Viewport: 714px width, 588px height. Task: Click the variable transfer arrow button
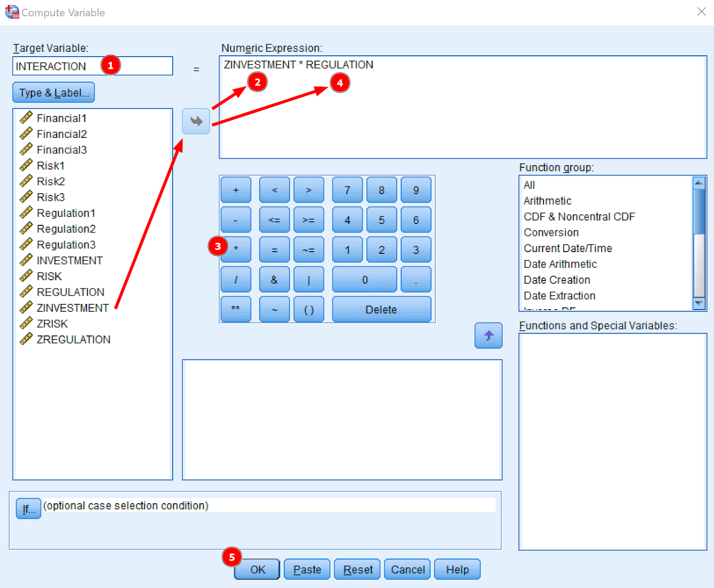(x=195, y=121)
